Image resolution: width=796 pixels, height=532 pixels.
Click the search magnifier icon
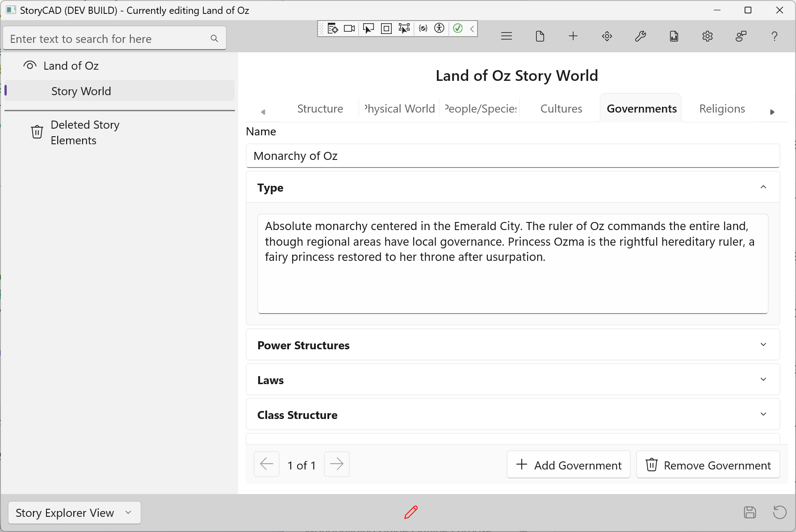(x=214, y=39)
